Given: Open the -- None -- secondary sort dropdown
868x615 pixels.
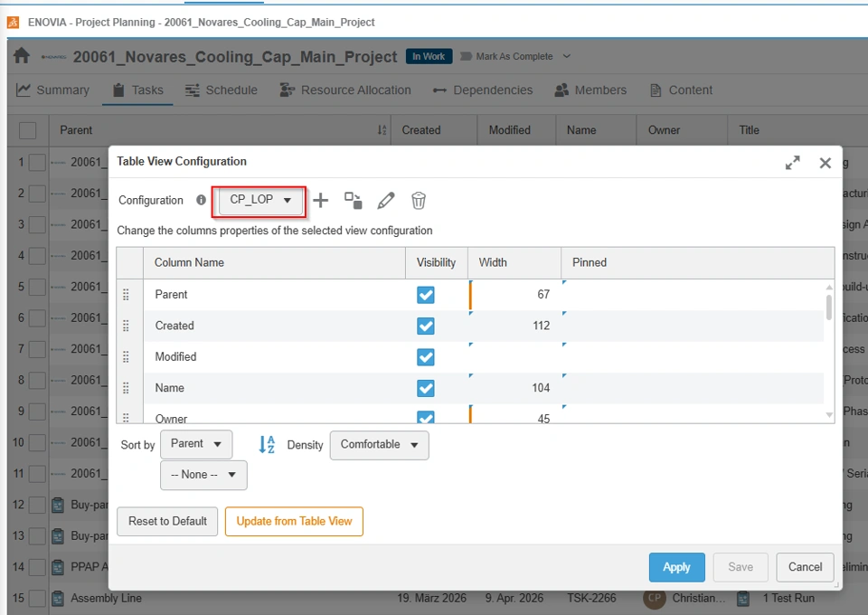Looking at the screenshot, I should 203,475.
